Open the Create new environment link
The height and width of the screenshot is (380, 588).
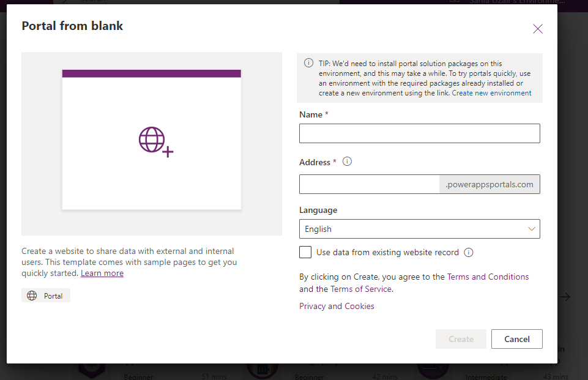point(491,93)
